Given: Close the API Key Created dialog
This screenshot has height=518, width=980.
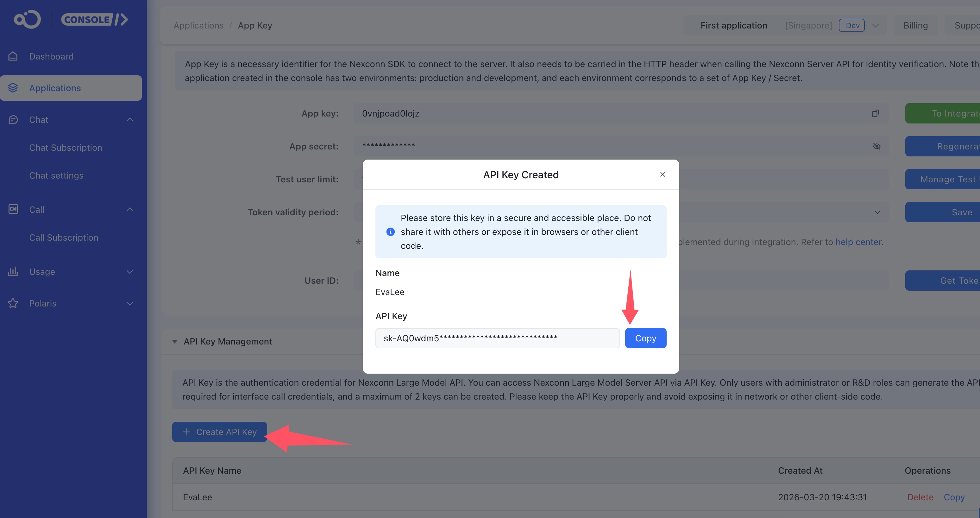Looking at the screenshot, I should (x=663, y=175).
